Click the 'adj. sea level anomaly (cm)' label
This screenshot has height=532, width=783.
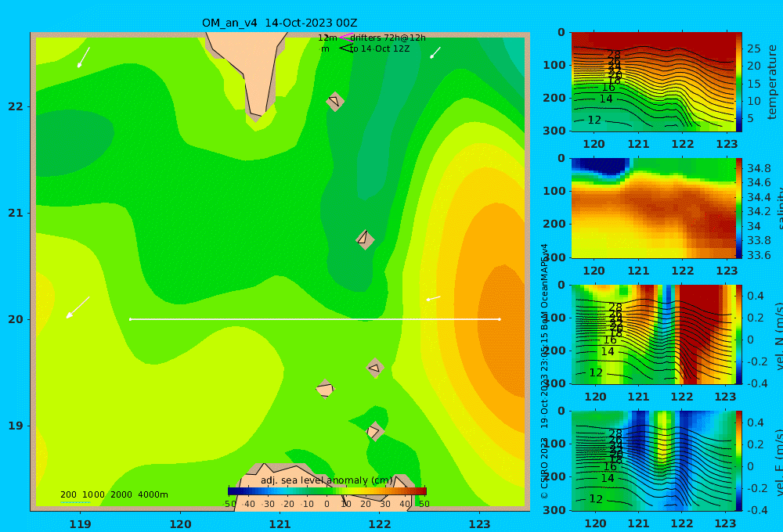[x=327, y=480]
